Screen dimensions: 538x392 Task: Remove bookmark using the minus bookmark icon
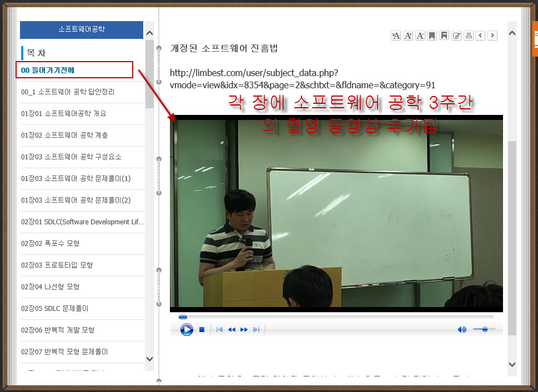pyautogui.click(x=444, y=36)
